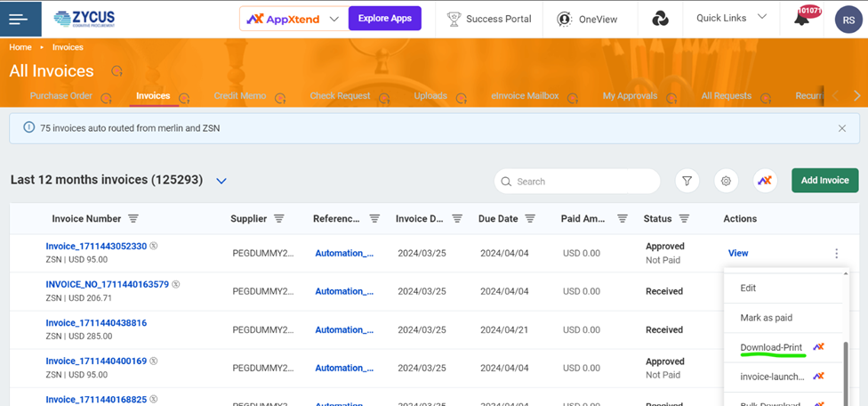
Task: Select the Invoices tab
Action: pos(153,96)
